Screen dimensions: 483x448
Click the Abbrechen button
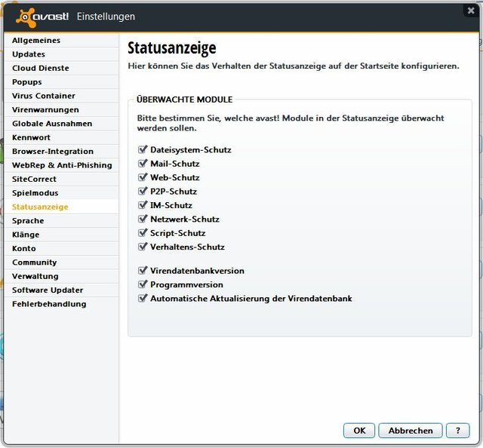(x=411, y=430)
